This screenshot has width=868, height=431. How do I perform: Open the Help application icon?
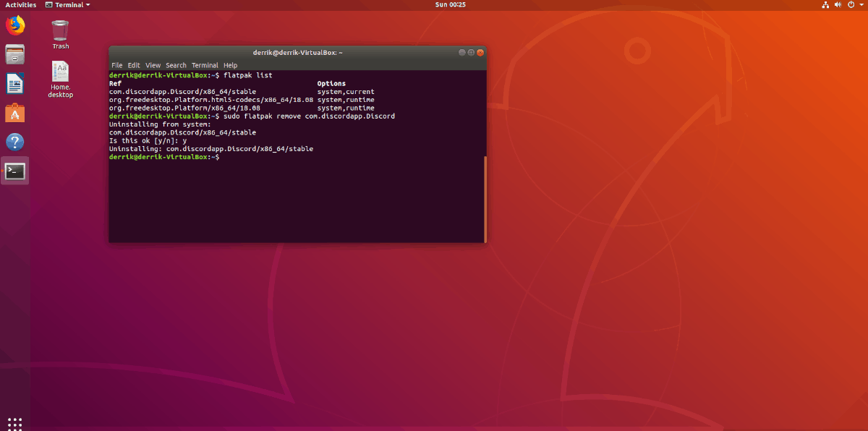point(14,142)
